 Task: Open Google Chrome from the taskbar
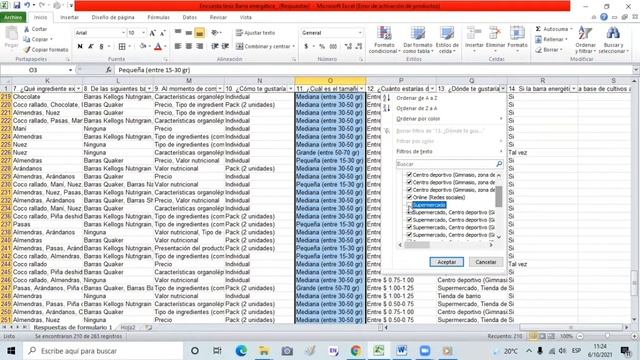coord(355,351)
